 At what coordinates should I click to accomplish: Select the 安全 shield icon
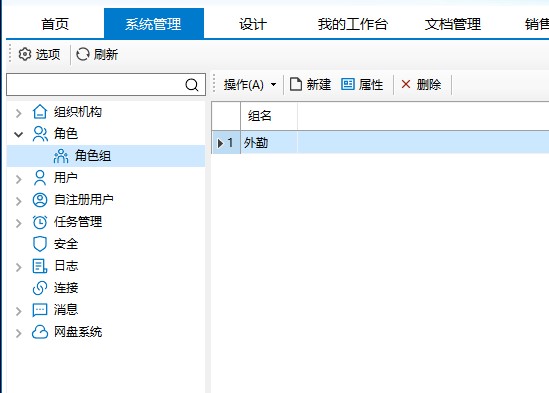pos(40,244)
